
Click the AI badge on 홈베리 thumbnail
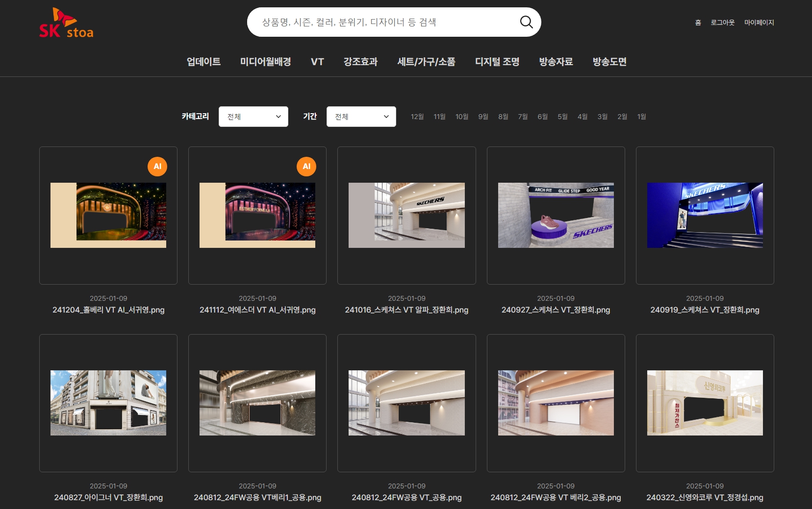[x=157, y=167]
